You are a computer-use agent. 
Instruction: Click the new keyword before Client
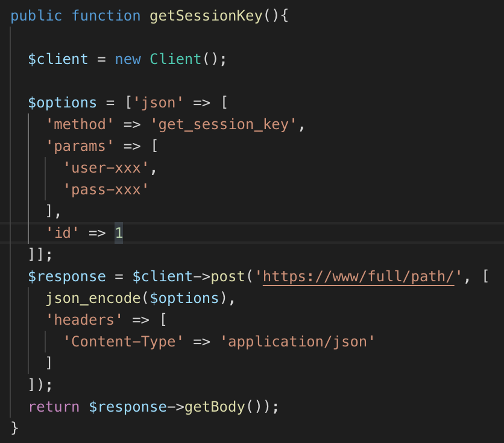pyautogui.click(x=127, y=59)
